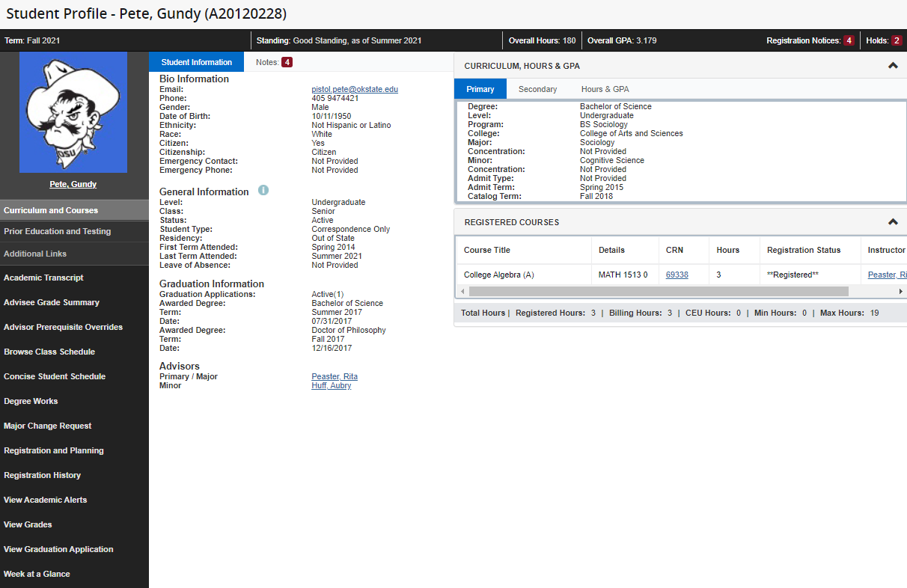Open the Notes badge showing 4
907x588 pixels.
pos(288,61)
